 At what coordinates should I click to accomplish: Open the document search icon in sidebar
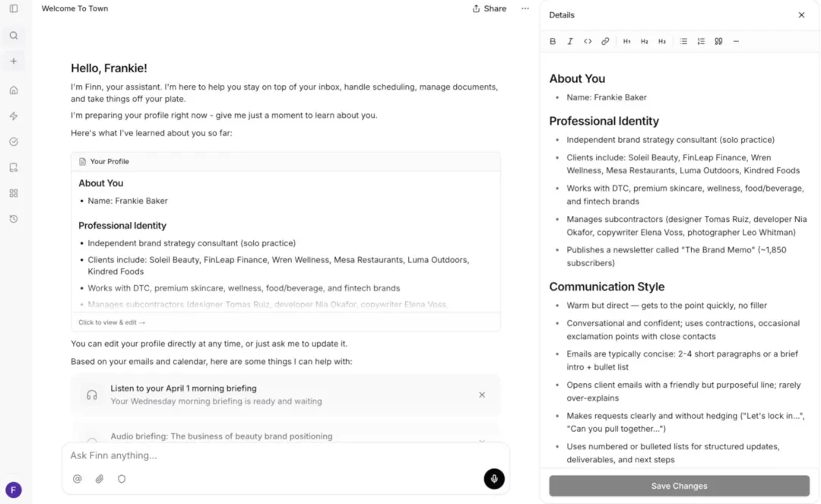click(x=14, y=167)
